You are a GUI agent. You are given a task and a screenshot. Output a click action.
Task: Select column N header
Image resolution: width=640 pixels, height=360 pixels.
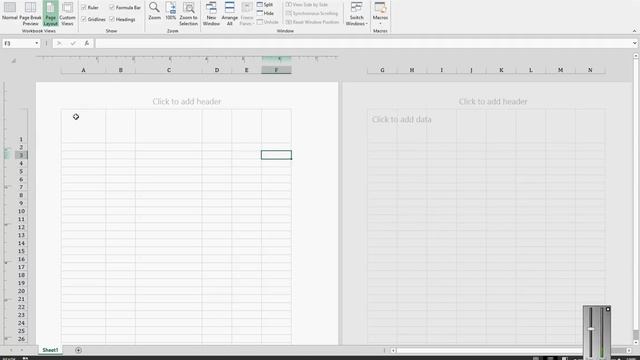590,70
